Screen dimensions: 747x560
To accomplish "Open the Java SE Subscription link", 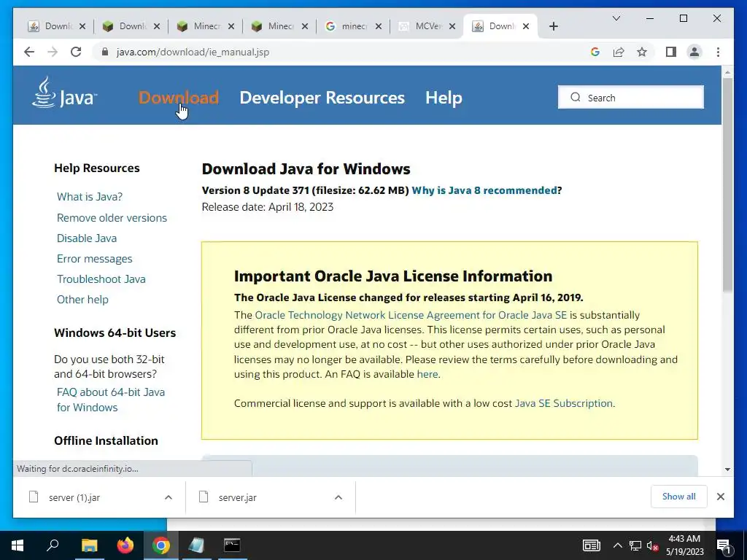I will pos(564,403).
